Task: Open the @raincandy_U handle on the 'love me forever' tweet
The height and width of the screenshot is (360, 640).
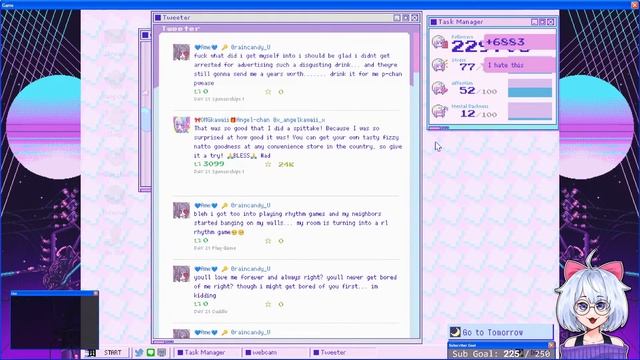Action: click(250, 269)
